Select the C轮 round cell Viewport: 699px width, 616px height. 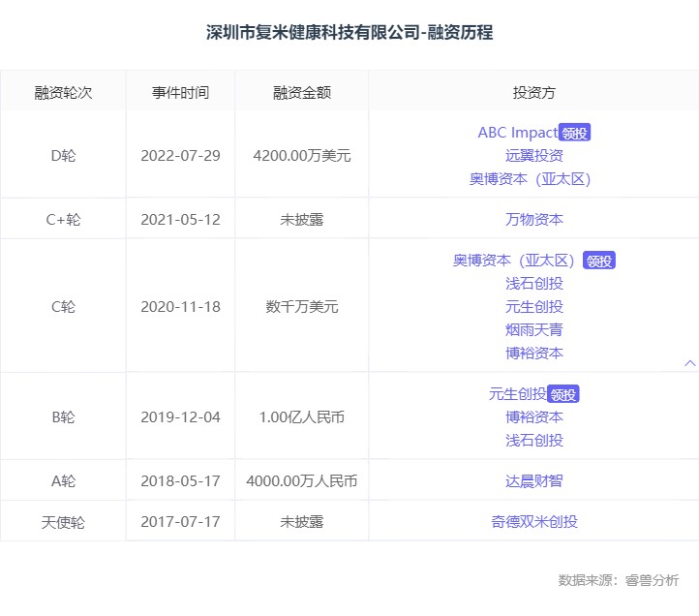pos(63,307)
